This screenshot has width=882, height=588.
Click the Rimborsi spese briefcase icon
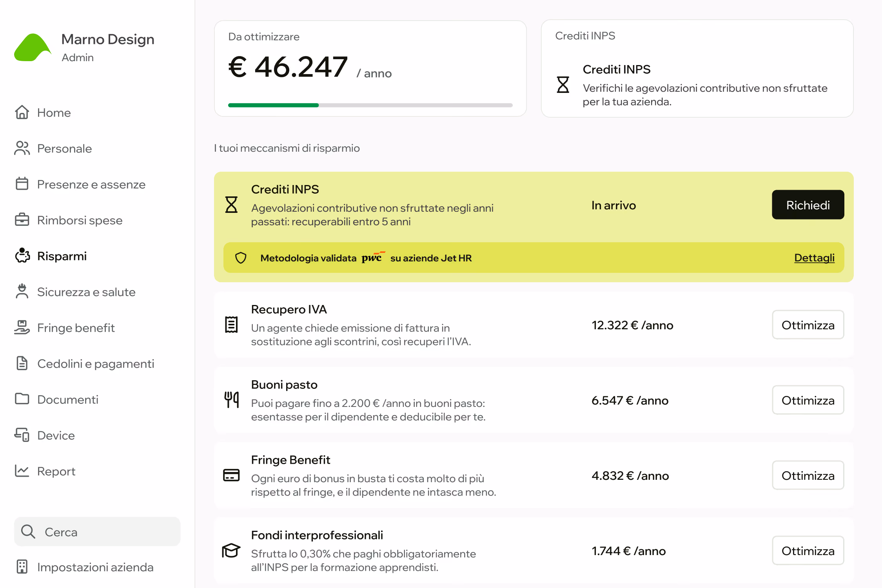22,220
